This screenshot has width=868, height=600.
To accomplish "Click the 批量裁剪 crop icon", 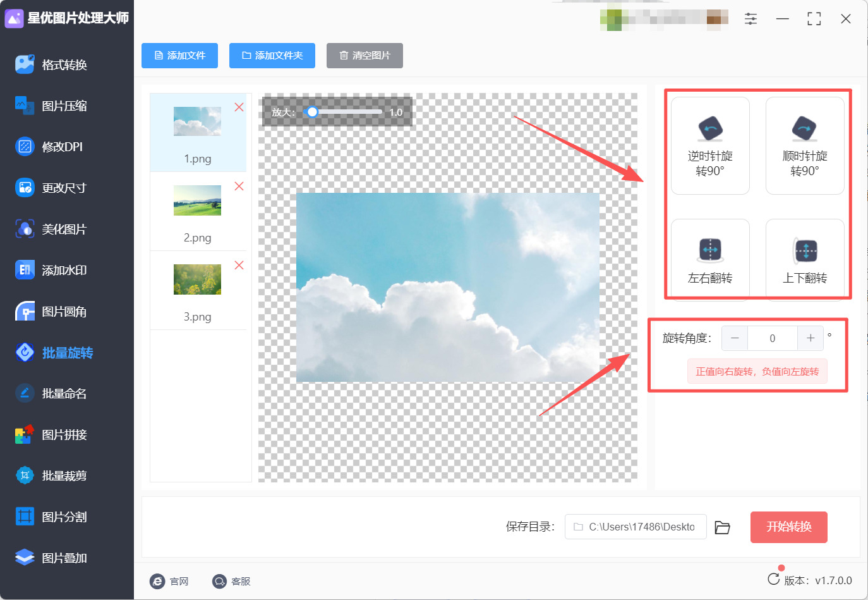I will (x=25, y=475).
